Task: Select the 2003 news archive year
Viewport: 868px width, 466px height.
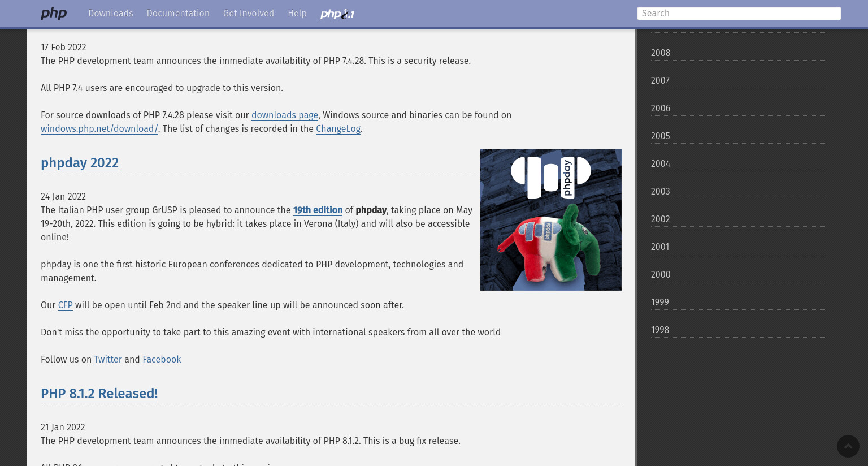Action: point(739,191)
